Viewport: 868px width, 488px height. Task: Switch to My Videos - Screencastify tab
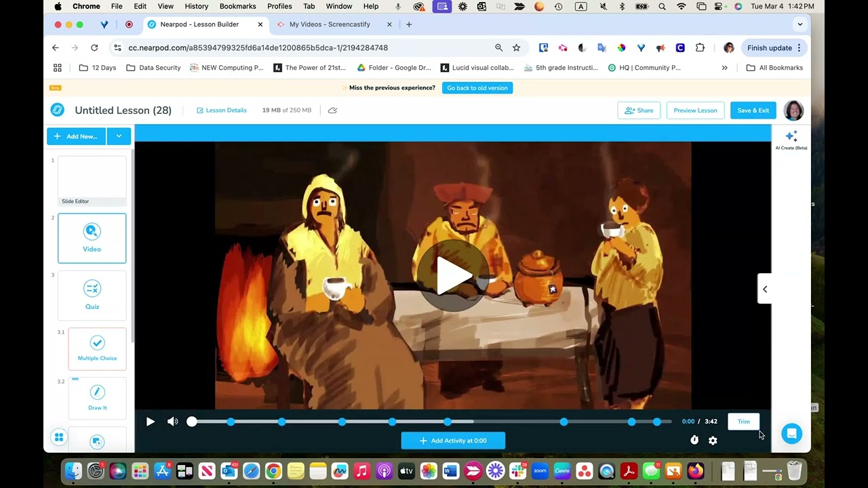point(330,24)
